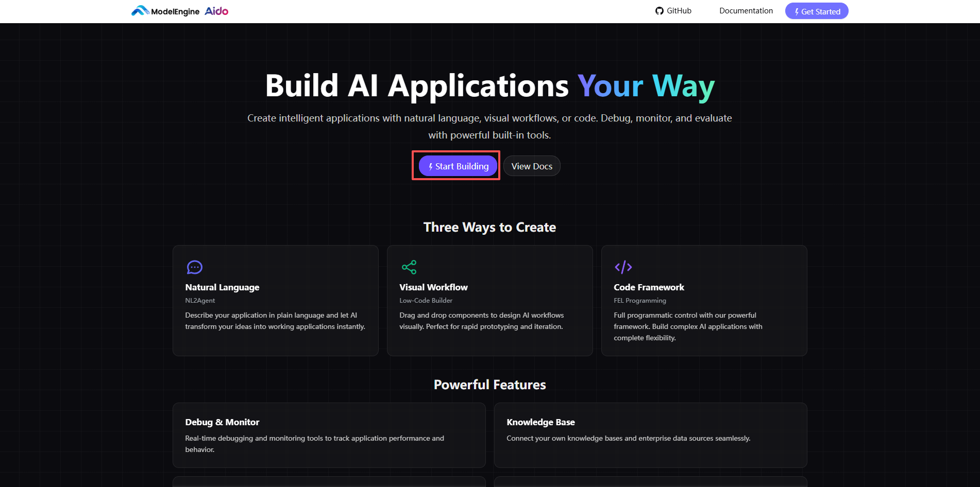The height and width of the screenshot is (487, 980).
Task: Click the Knowledge Base description text
Action: click(628, 438)
